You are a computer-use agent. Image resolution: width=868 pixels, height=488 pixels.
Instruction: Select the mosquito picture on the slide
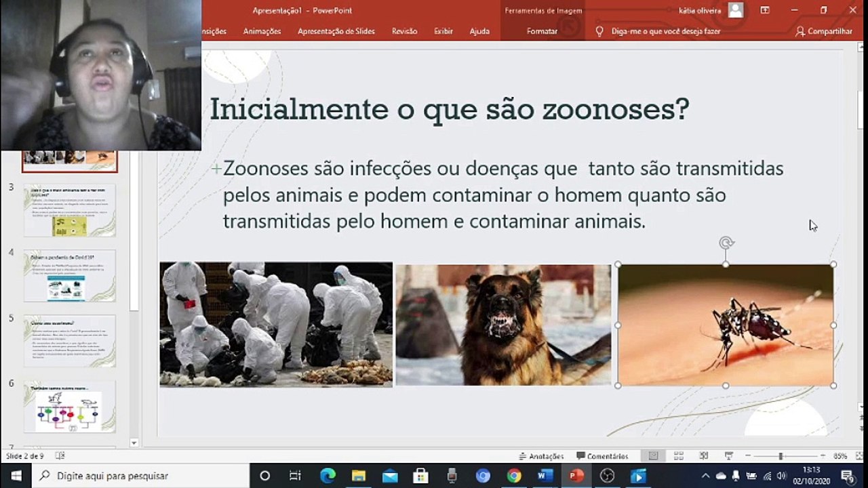726,325
